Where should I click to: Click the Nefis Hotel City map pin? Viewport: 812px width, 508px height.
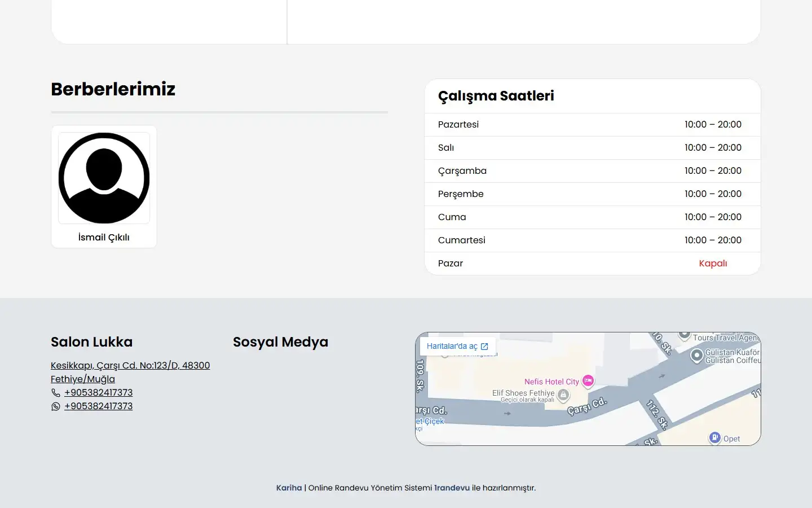point(588,381)
